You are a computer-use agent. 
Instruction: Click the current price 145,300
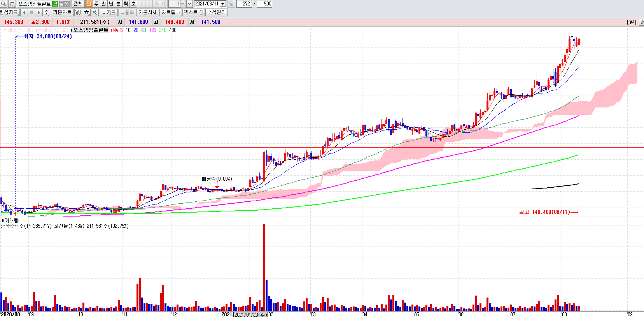pos(14,22)
